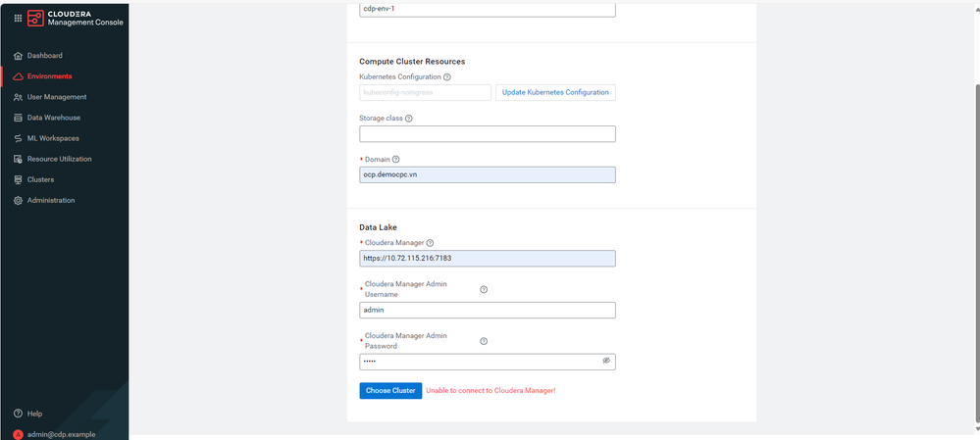This screenshot has height=440, width=980.
Task: Click the Cloudera Management Console title
Action: click(x=85, y=18)
